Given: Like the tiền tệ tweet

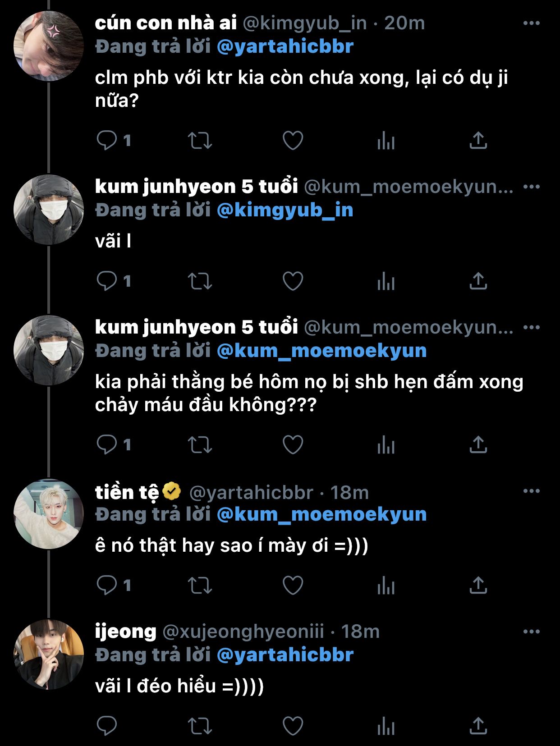Looking at the screenshot, I should (293, 586).
